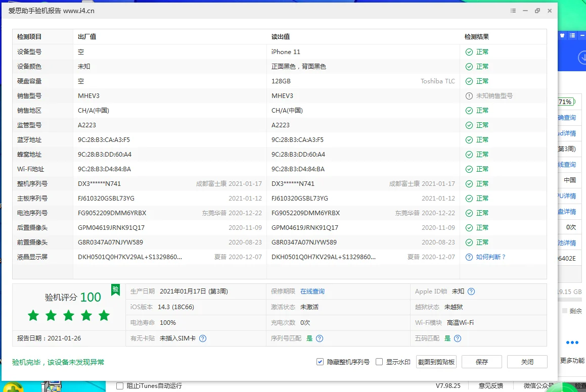Click the 电池序列号 green check icon
The height and width of the screenshot is (392, 586).
click(469, 213)
